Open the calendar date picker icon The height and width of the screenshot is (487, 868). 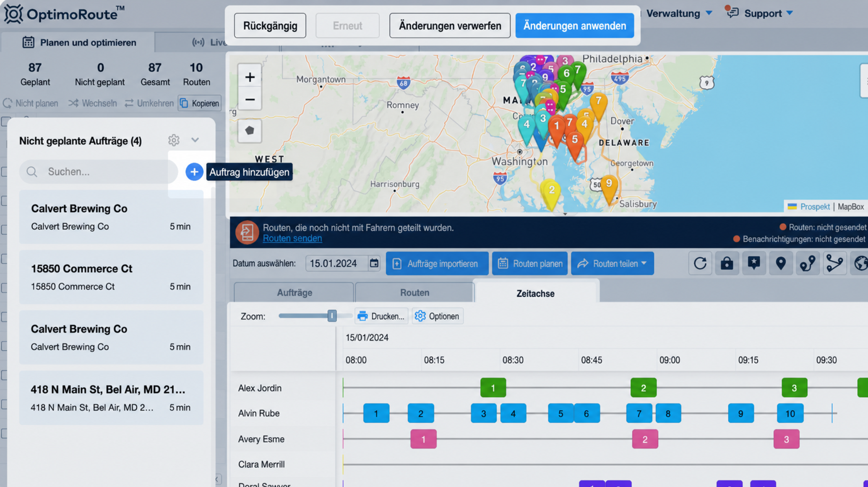click(374, 263)
